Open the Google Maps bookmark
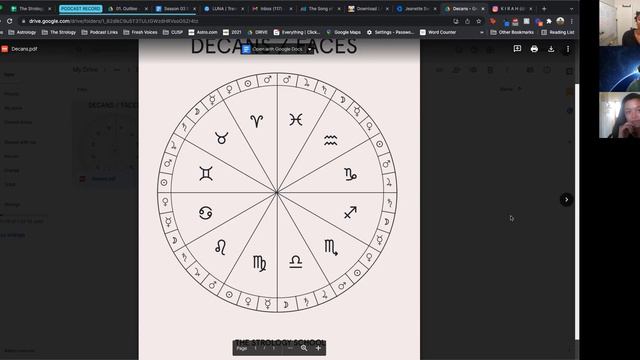This screenshot has height=360, width=640. click(x=343, y=32)
